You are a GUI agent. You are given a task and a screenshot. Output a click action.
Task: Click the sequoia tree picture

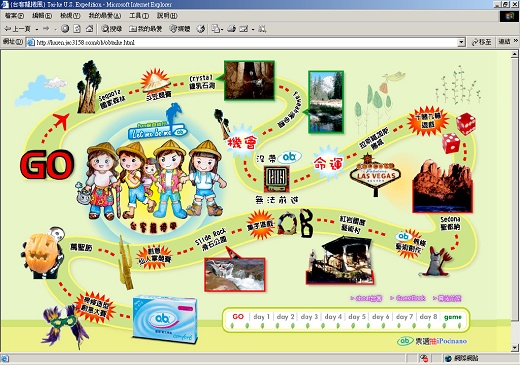(x=88, y=87)
